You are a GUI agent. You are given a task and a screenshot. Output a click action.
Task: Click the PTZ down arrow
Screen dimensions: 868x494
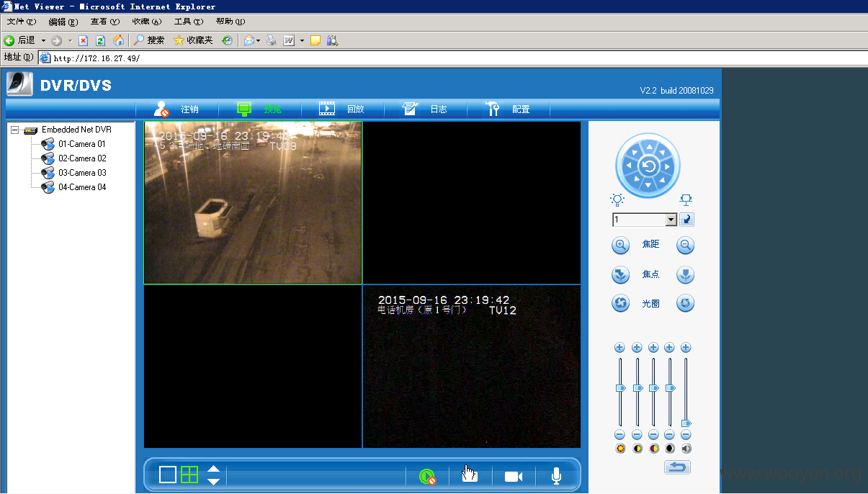[x=648, y=187]
